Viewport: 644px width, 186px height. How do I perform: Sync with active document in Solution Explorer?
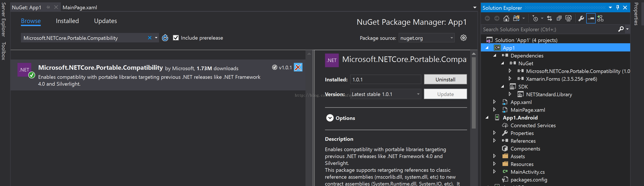click(x=550, y=19)
